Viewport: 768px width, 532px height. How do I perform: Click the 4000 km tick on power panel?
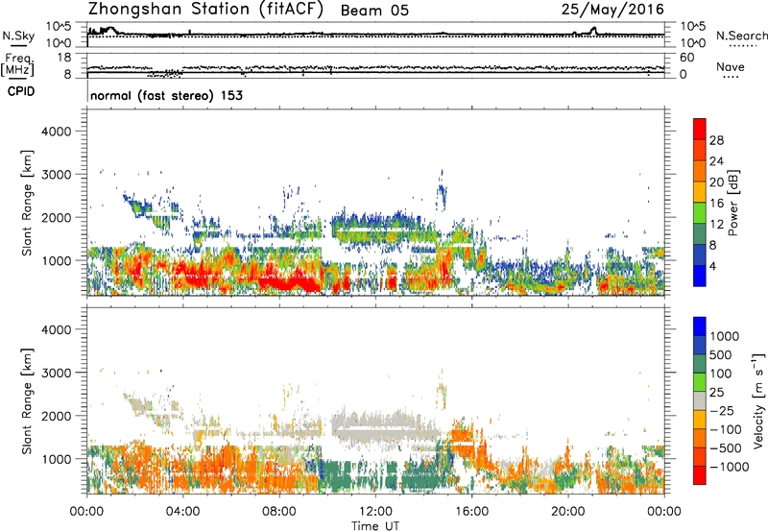click(56, 132)
